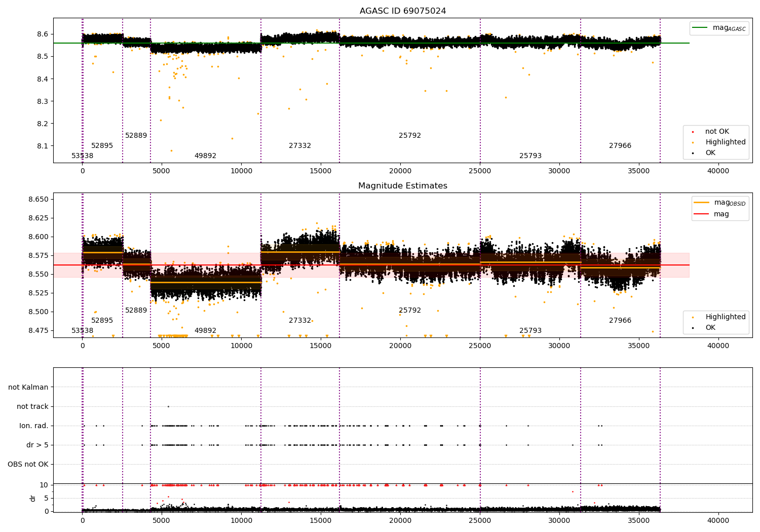
Task: Click obsid label 27332 in Magnitude Estimates plot
Action: click(x=300, y=321)
